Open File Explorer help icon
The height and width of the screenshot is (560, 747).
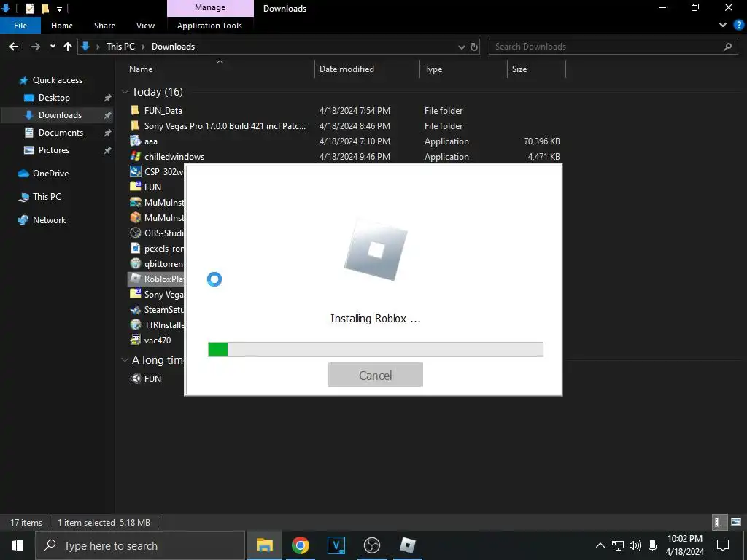[739, 26]
